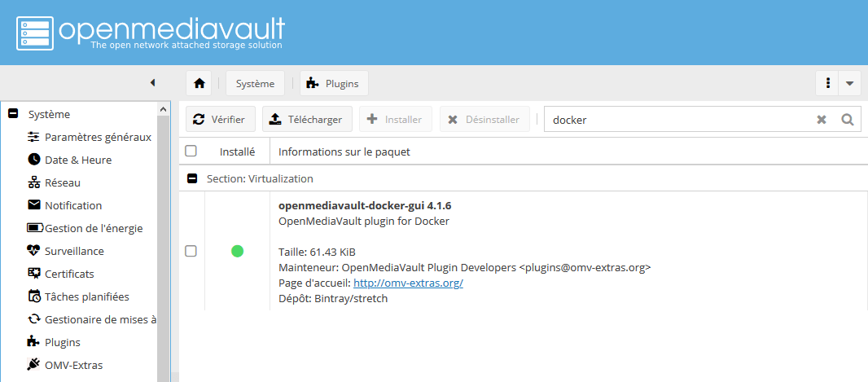Collapse the Section: Virtualization group
The image size is (868, 382).
pyautogui.click(x=192, y=178)
